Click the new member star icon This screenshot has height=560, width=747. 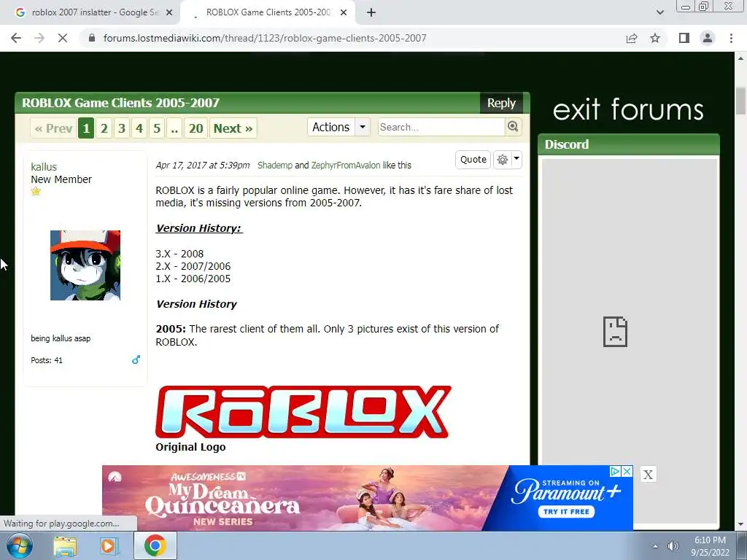pyautogui.click(x=36, y=192)
